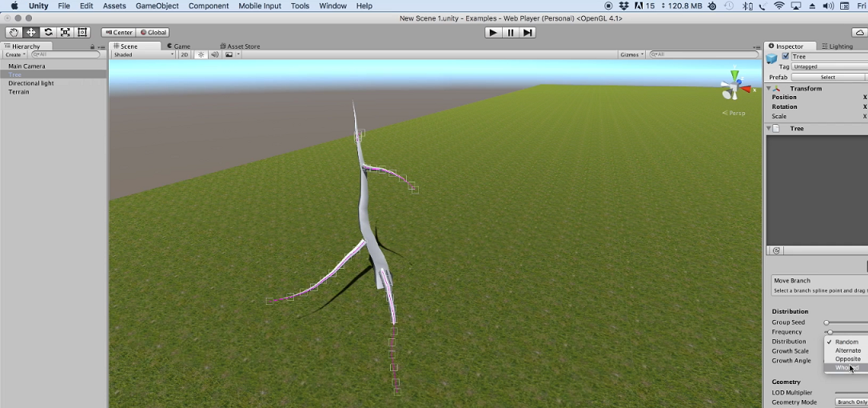Viewport: 868px width, 408px height.
Task: Open the Adobe menu bar icon
Action: click(x=639, y=6)
